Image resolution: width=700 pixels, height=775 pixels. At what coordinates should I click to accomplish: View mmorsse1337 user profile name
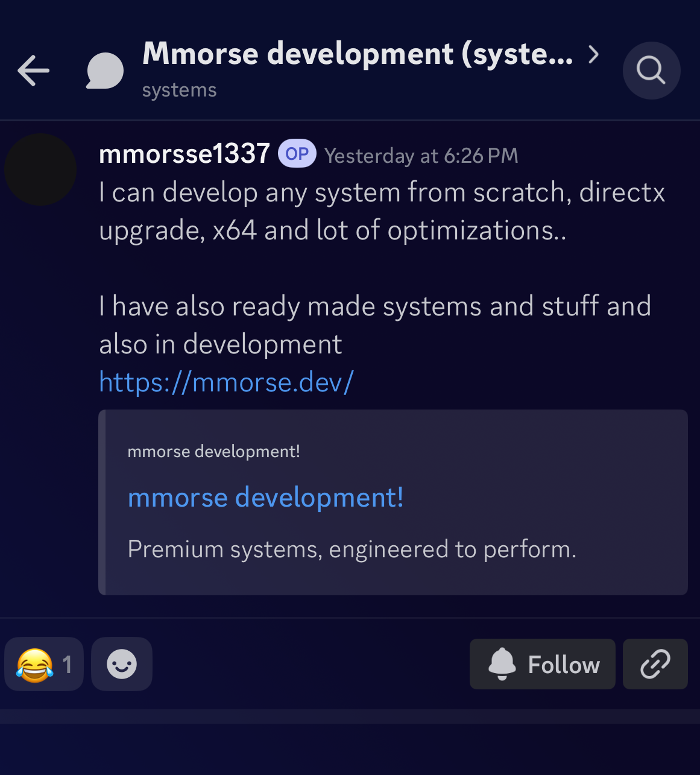pyautogui.click(x=184, y=154)
